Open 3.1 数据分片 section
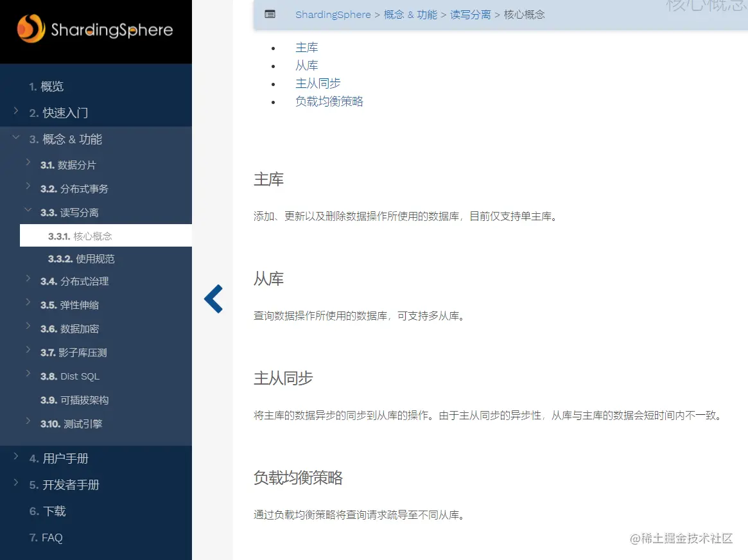Viewport: 748px width, 560px height. pyautogui.click(x=68, y=165)
